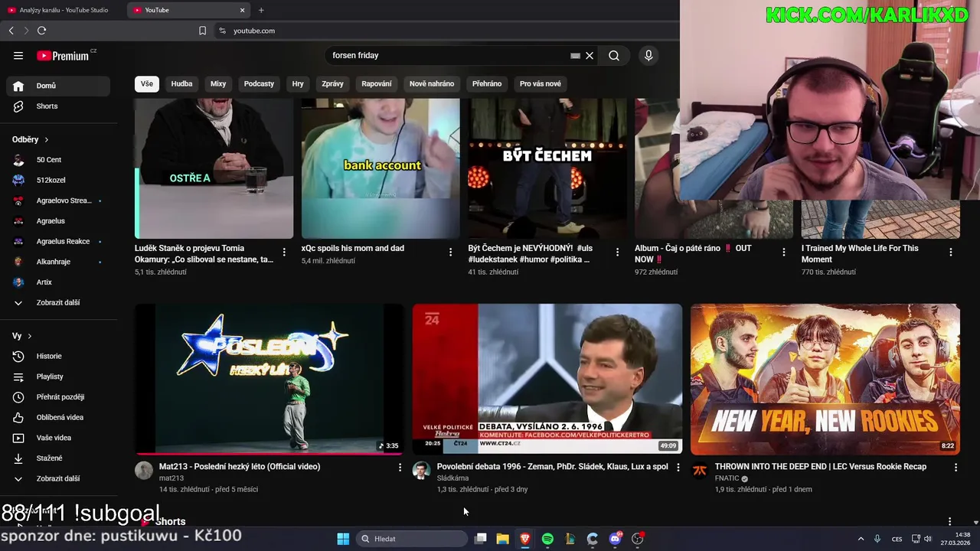The height and width of the screenshot is (551, 980).
Task: Expand Zobrazit další under Vy section
Action: 57,478
